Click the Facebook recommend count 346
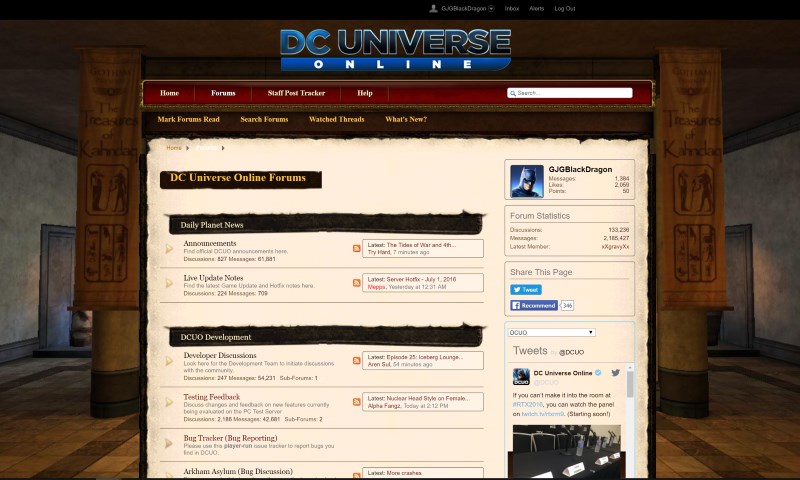The height and width of the screenshot is (480, 800). 567,306
